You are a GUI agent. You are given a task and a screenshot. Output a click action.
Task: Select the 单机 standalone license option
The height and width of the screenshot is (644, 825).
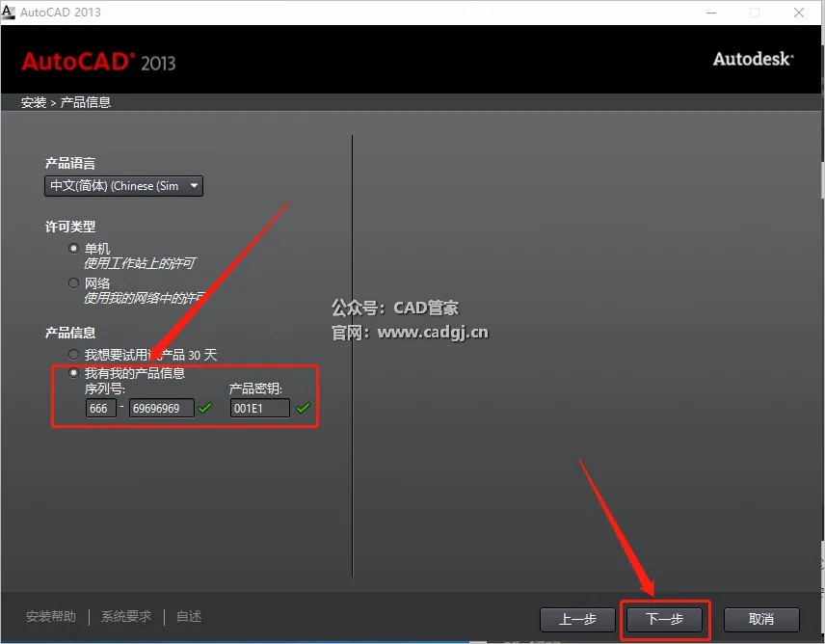73,248
